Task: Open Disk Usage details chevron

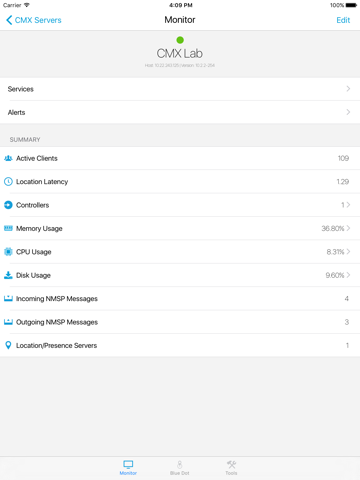Action: (348, 275)
